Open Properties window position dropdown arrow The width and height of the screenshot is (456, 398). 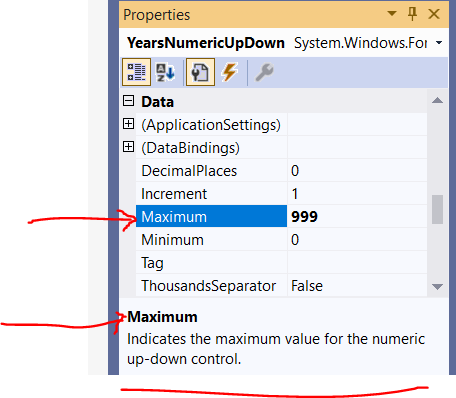[x=392, y=14]
